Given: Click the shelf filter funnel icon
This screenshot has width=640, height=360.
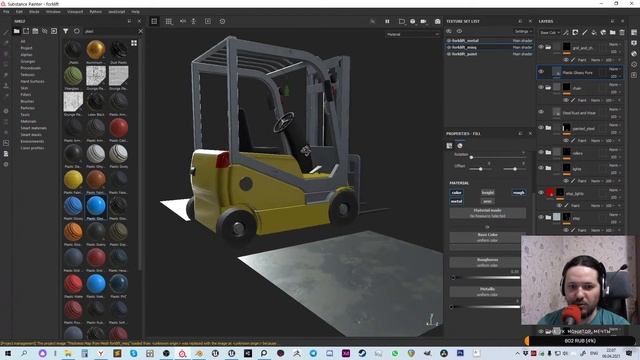Looking at the screenshot, I should (x=65, y=31).
